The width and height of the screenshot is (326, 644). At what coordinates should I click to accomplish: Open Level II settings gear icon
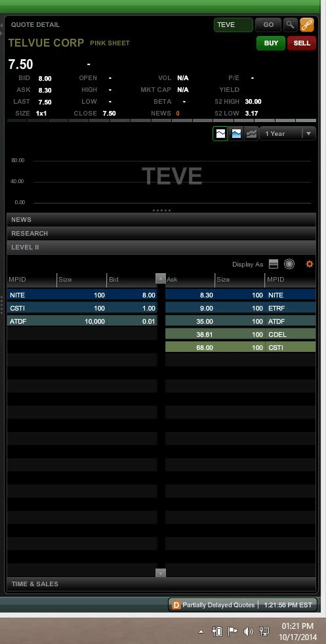pyautogui.click(x=310, y=264)
